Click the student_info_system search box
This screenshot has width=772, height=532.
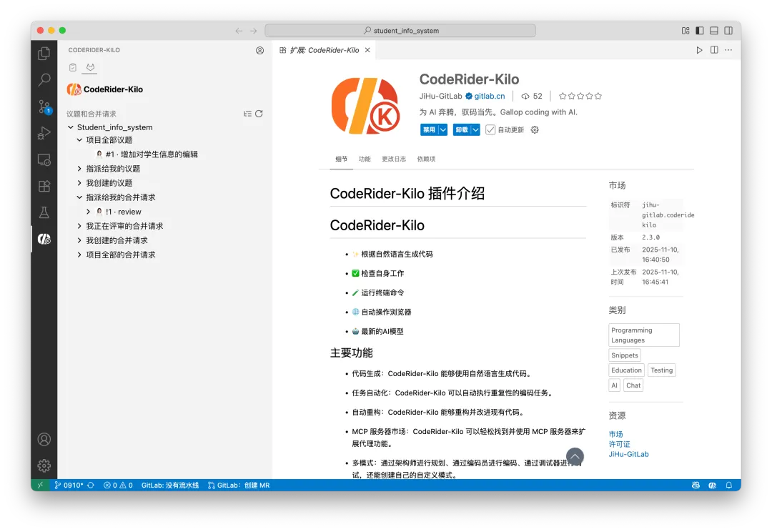click(400, 30)
